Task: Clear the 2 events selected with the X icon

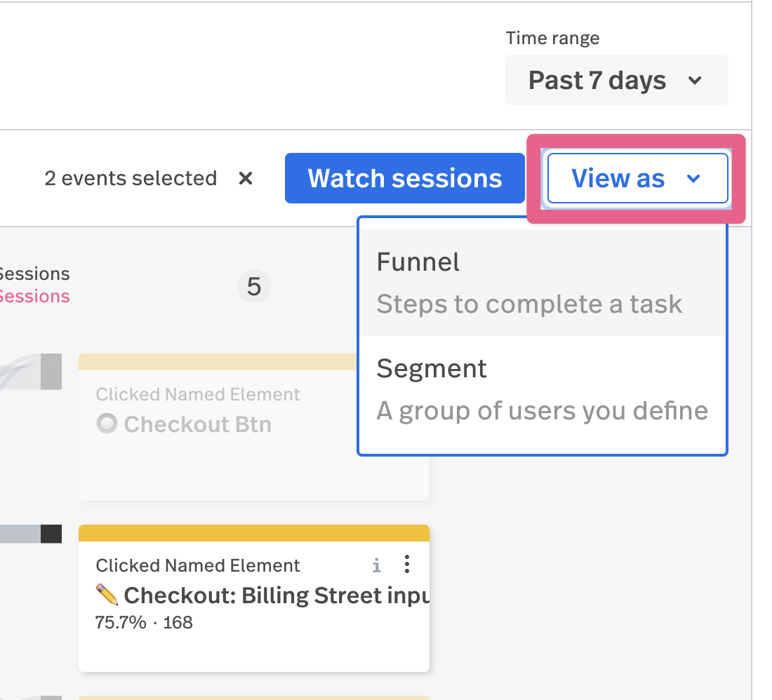Action: 245,179
